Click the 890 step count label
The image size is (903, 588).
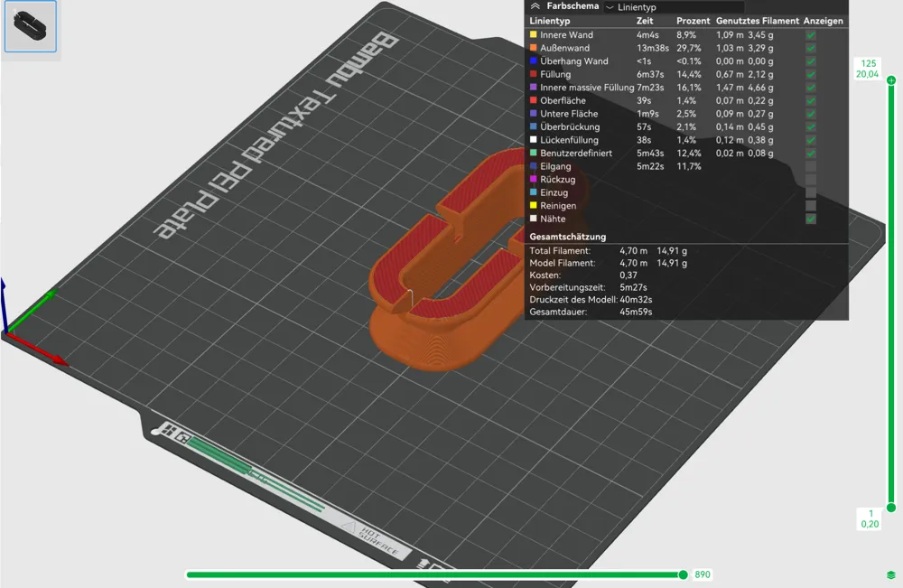pos(702,574)
